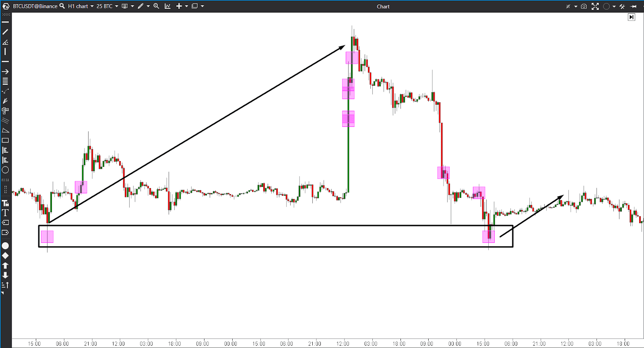Click the circle color selector at top right
The height and width of the screenshot is (348, 644).
(607, 6)
